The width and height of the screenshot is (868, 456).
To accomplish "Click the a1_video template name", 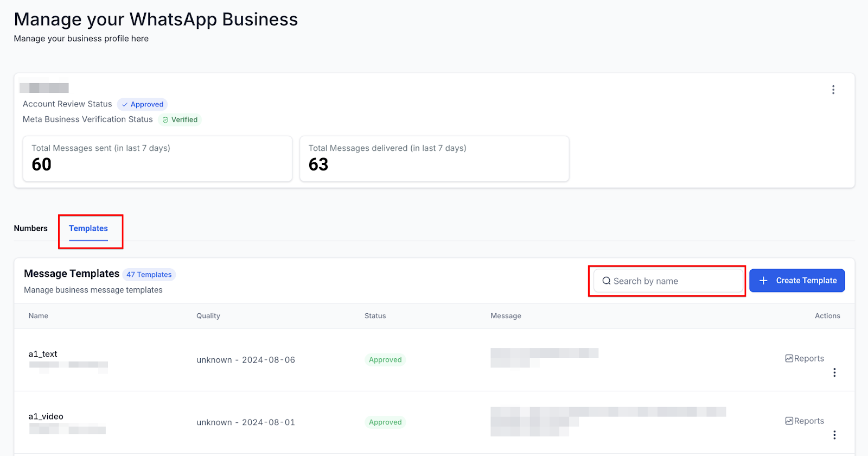I will pyautogui.click(x=46, y=416).
